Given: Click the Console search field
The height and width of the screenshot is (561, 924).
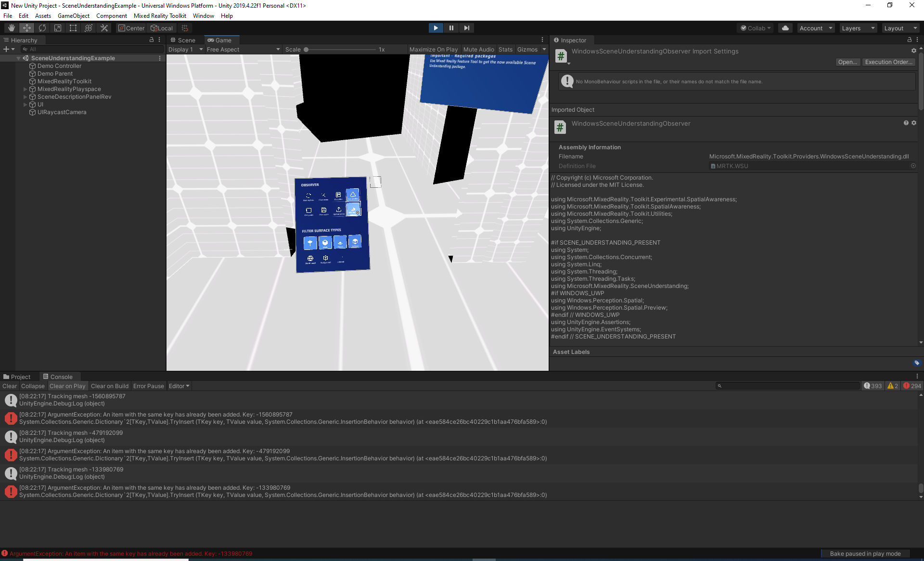Looking at the screenshot, I should click(x=787, y=386).
